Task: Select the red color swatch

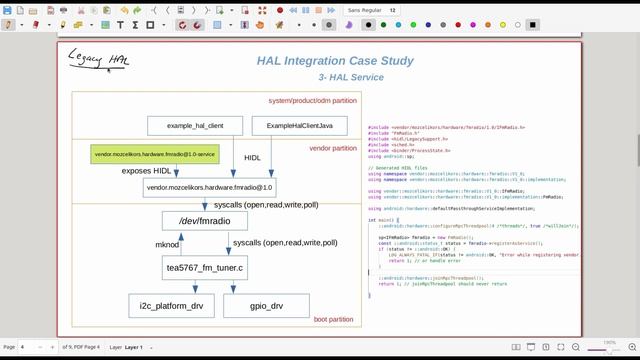Action: (458, 25)
